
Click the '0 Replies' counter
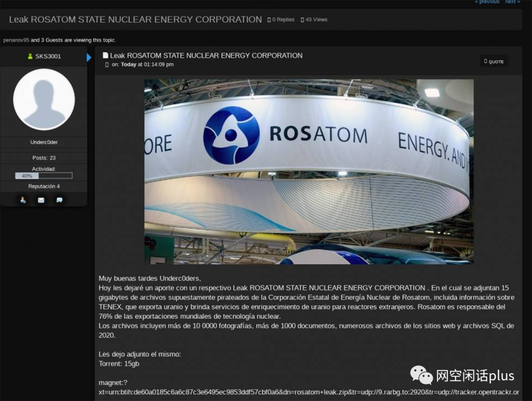[281, 20]
